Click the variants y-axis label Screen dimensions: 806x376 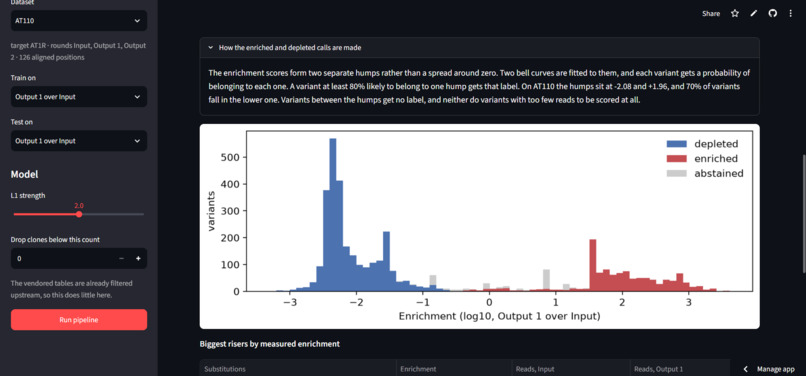[211, 211]
